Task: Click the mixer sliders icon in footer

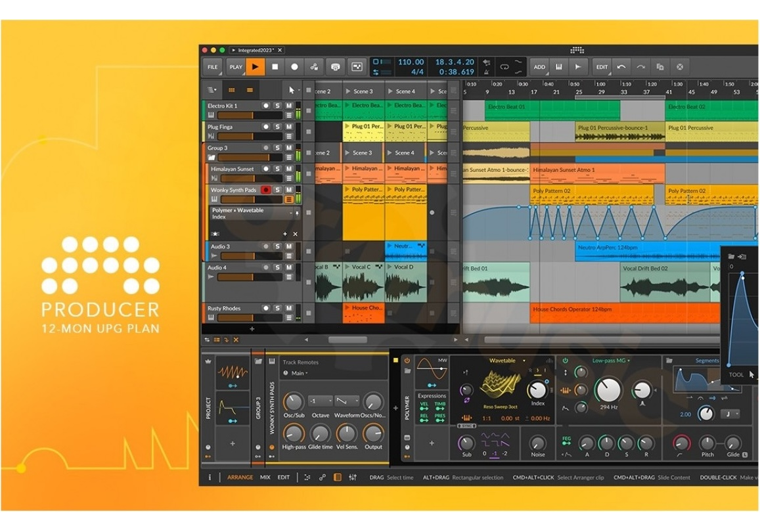Action: pos(353,477)
